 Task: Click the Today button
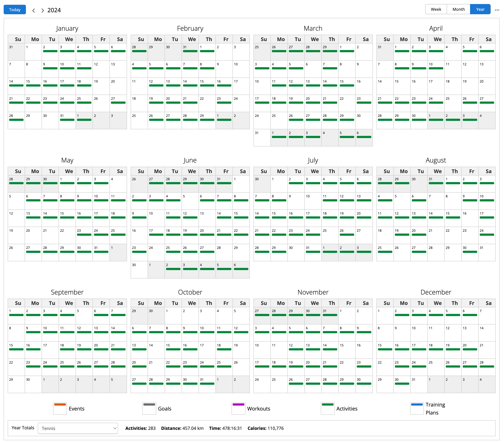tap(15, 10)
